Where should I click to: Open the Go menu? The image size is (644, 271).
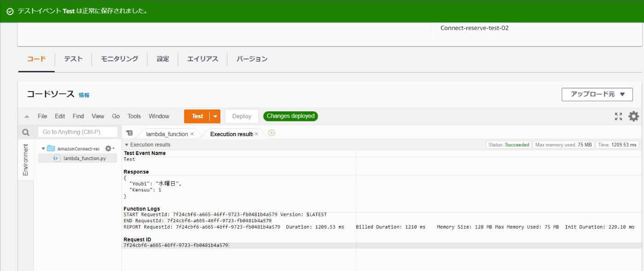tap(116, 116)
